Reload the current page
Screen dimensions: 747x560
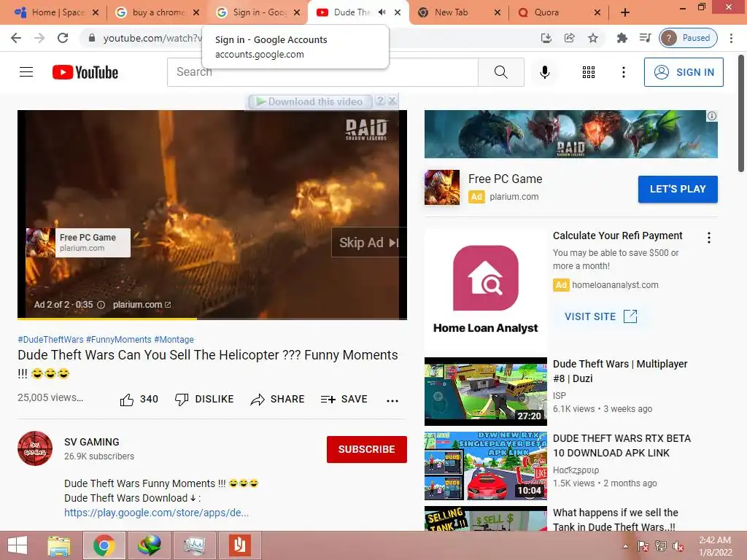[x=63, y=38]
